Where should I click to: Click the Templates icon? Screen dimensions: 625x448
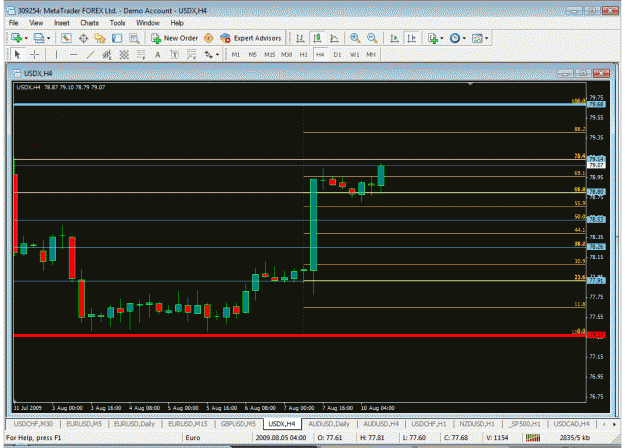click(477, 38)
